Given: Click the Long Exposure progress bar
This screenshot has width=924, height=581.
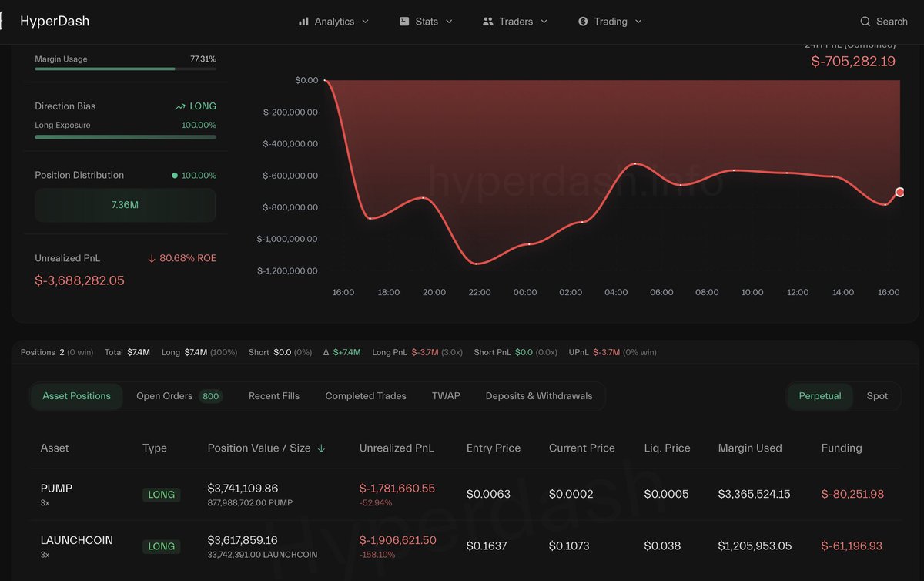Looking at the screenshot, I should [x=126, y=137].
